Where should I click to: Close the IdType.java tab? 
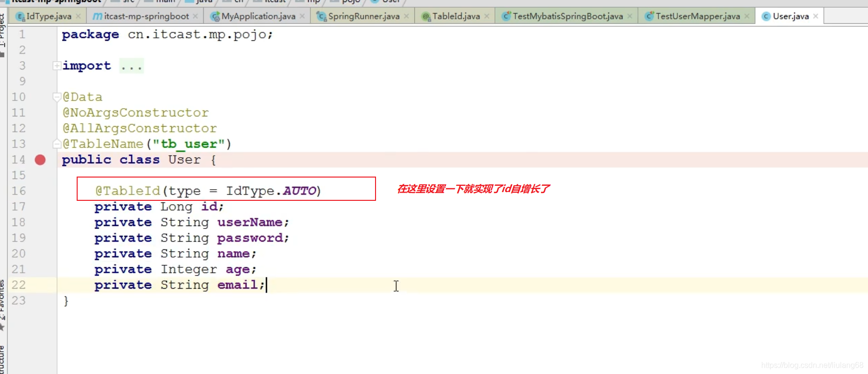78,16
